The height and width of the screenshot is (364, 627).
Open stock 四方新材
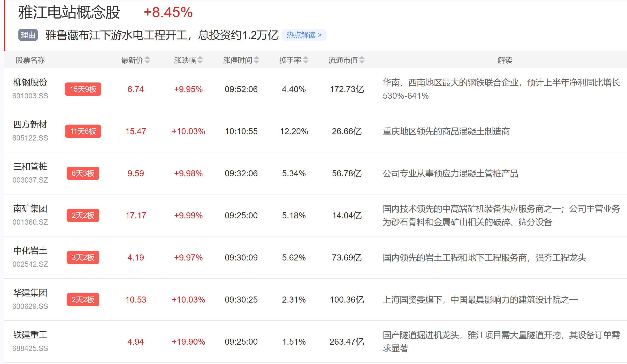tap(30, 124)
